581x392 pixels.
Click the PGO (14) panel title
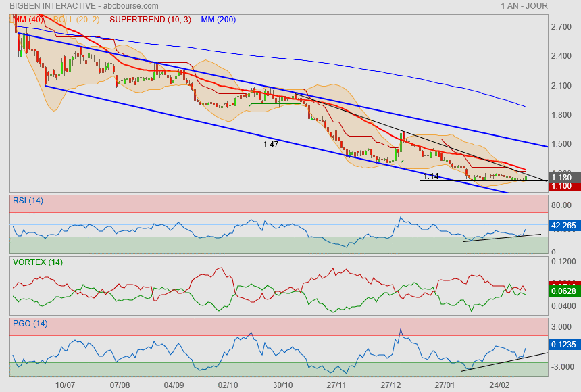point(30,324)
